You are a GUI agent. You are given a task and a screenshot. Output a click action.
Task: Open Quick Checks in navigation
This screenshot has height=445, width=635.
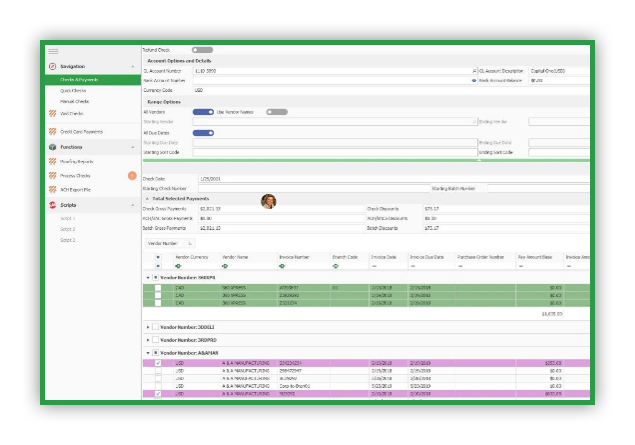coord(73,91)
